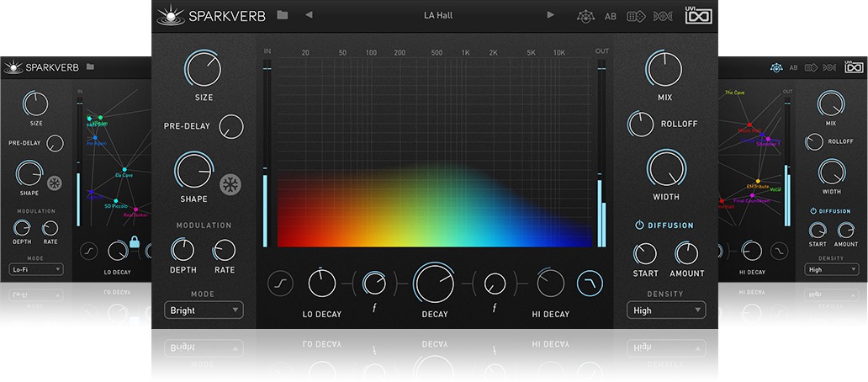Click the Rolloff knob in center window
868x382 pixels.
click(640, 124)
